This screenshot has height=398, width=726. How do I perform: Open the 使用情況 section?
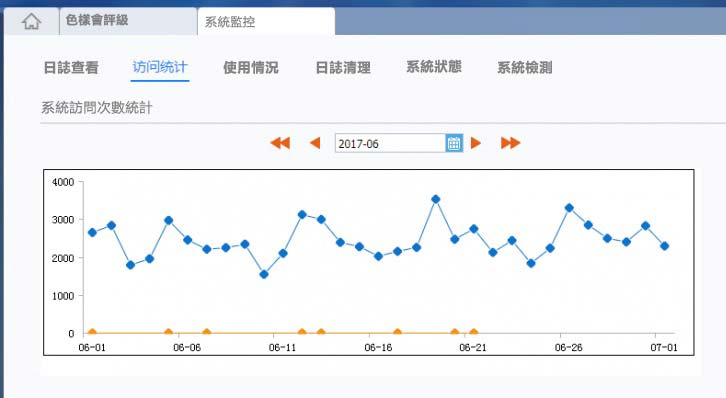[251, 68]
